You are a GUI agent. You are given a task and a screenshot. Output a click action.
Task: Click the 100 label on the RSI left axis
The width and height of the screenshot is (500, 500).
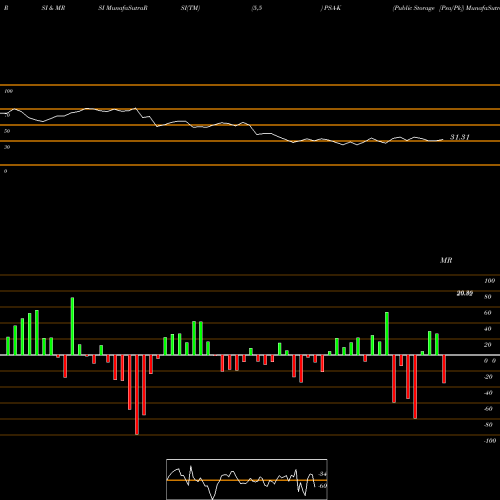click(8, 91)
